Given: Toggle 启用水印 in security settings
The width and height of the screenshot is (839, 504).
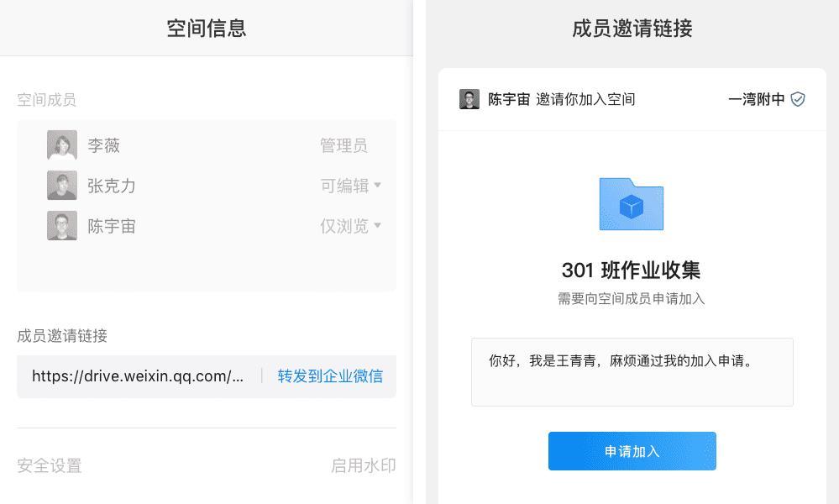Looking at the screenshot, I should (363, 465).
